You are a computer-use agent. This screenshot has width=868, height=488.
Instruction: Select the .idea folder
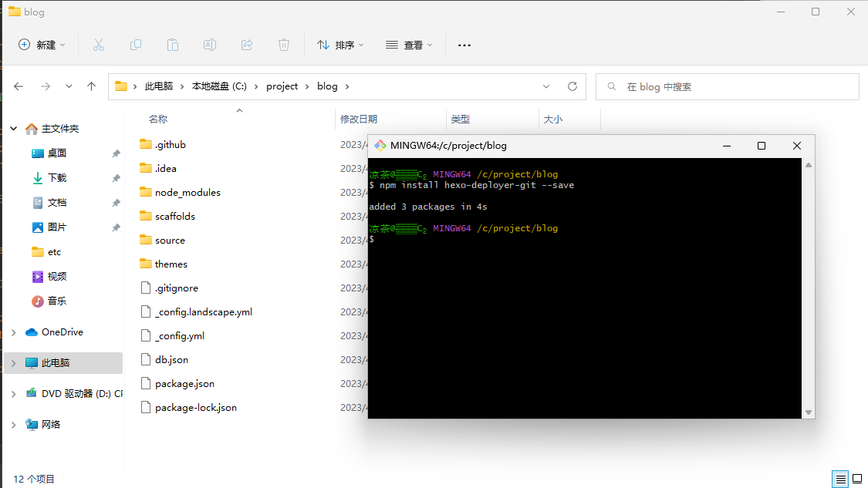point(157,168)
